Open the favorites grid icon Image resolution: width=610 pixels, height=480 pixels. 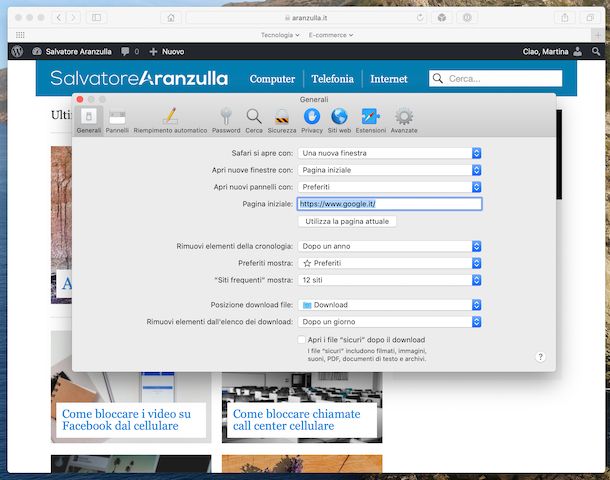click(x=20, y=35)
